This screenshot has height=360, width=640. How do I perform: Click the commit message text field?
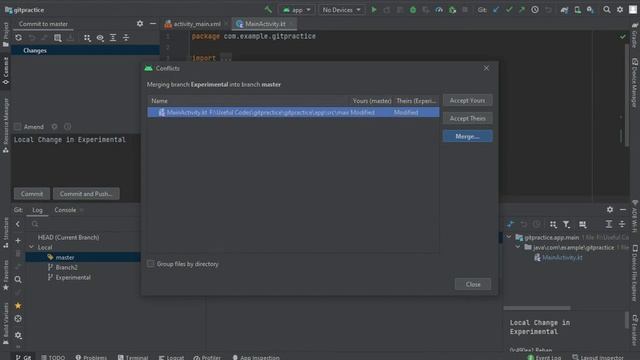click(x=76, y=159)
